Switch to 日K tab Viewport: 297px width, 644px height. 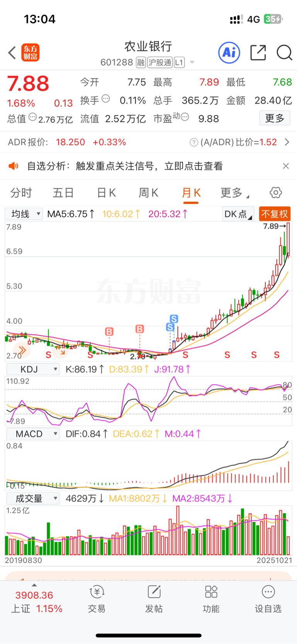(106, 192)
